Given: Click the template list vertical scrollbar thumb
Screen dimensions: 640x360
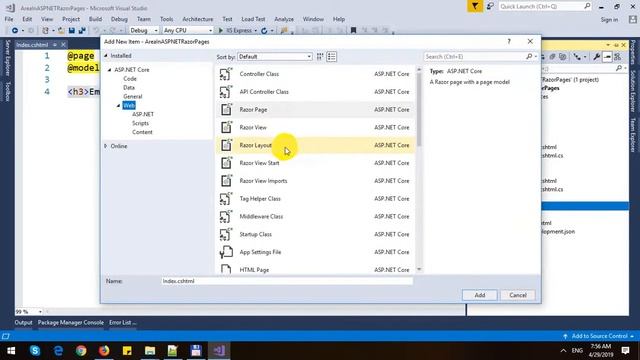Looking at the screenshot, I should click(x=419, y=110).
